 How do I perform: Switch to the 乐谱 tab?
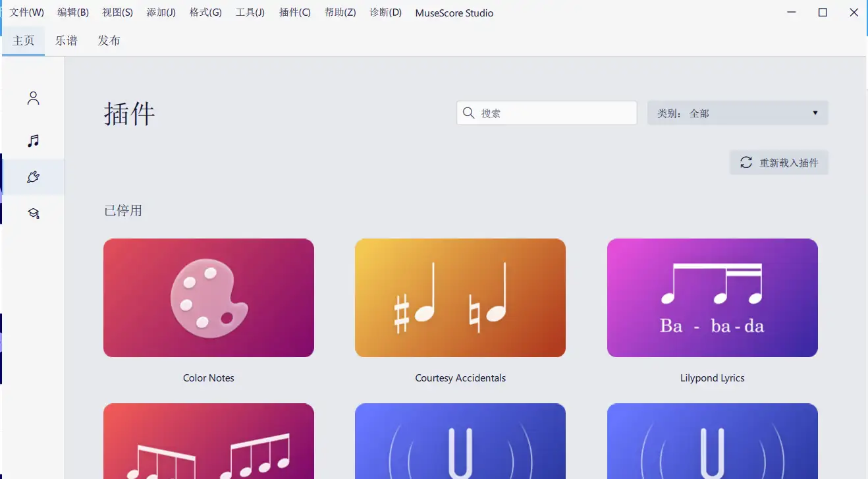(x=66, y=41)
